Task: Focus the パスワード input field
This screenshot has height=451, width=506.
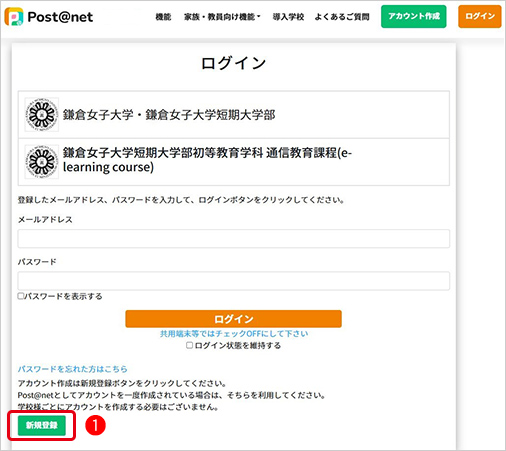Action: [234, 281]
